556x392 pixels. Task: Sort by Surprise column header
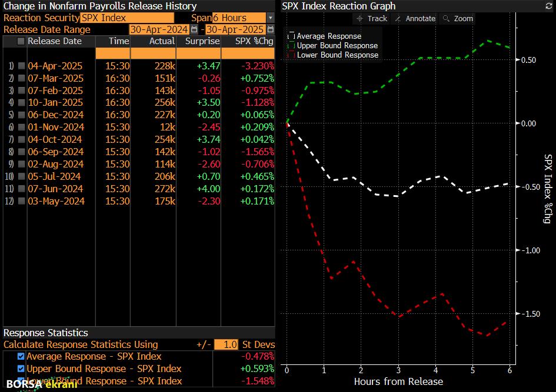[202, 41]
